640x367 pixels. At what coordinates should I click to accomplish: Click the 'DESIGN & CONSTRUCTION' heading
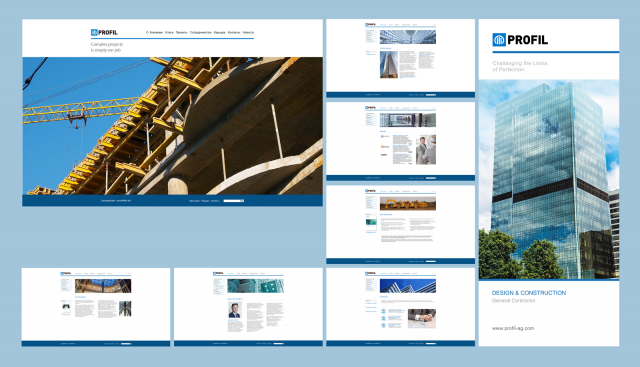click(x=529, y=293)
